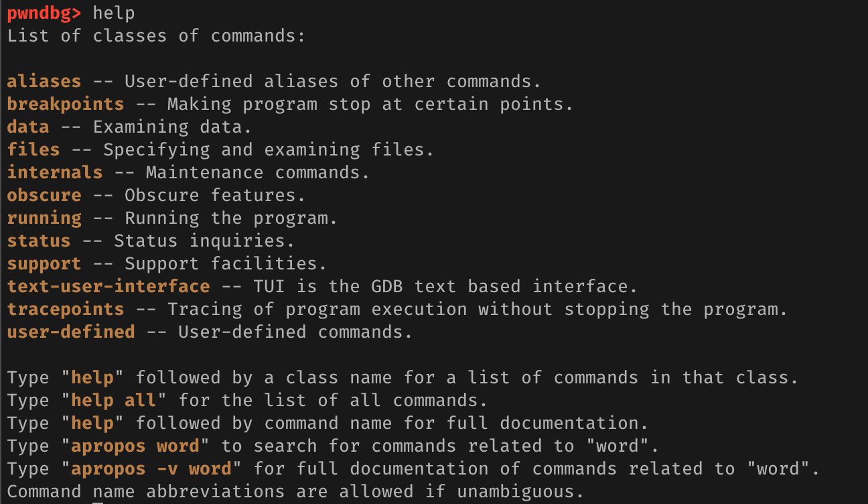The width and height of the screenshot is (868, 504).
Task: Select the internals class name
Action: coord(54,172)
